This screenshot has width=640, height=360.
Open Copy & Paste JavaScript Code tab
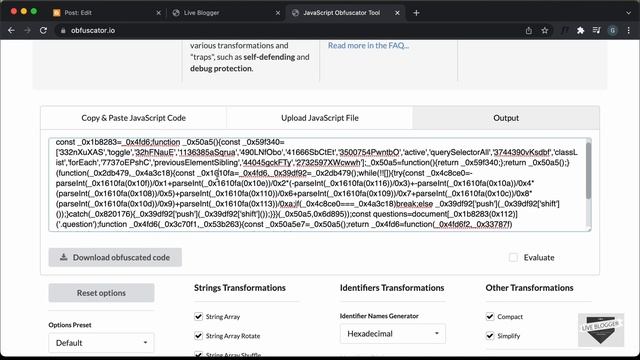pyautogui.click(x=133, y=118)
